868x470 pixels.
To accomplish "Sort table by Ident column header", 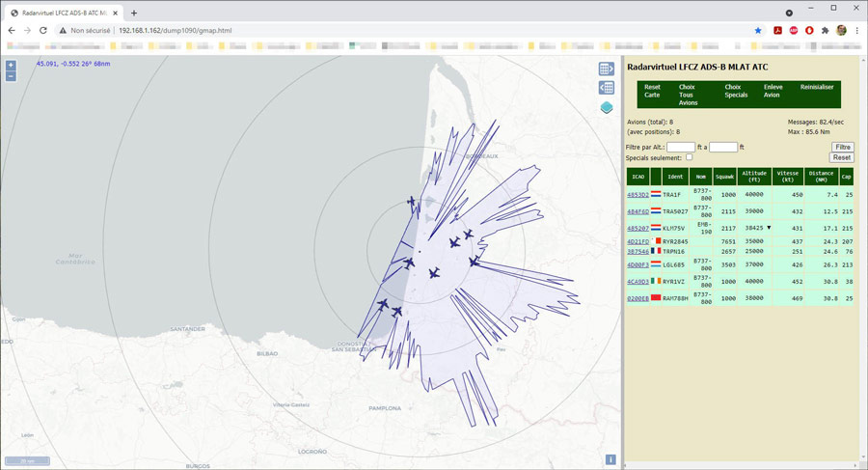I will (x=675, y=177).
